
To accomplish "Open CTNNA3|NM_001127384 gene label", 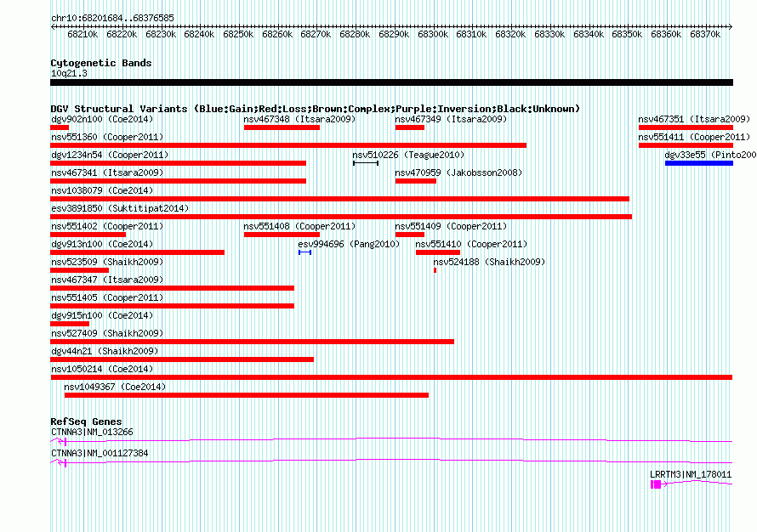I will coord(100,453).
